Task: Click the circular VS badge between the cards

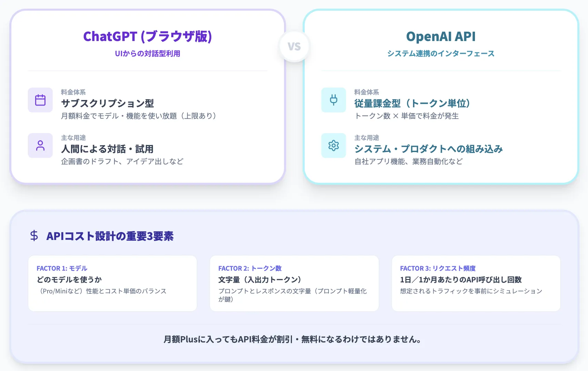Action: [294, 46]
